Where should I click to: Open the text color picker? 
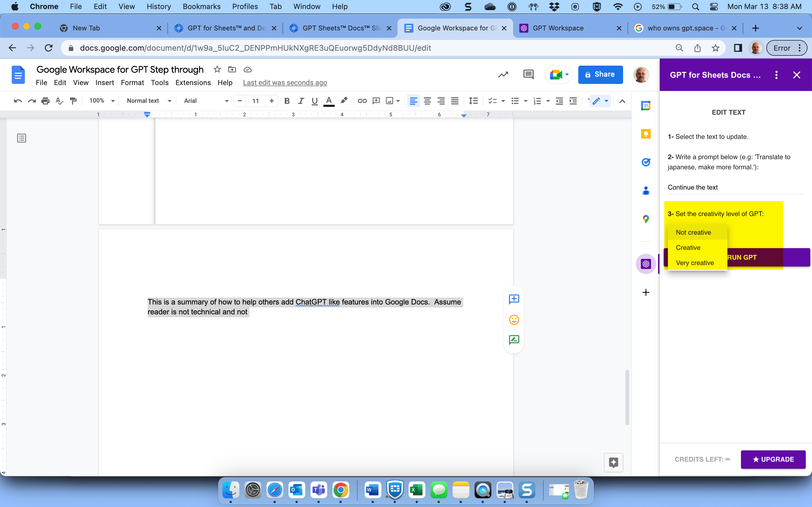click(328, 101)
